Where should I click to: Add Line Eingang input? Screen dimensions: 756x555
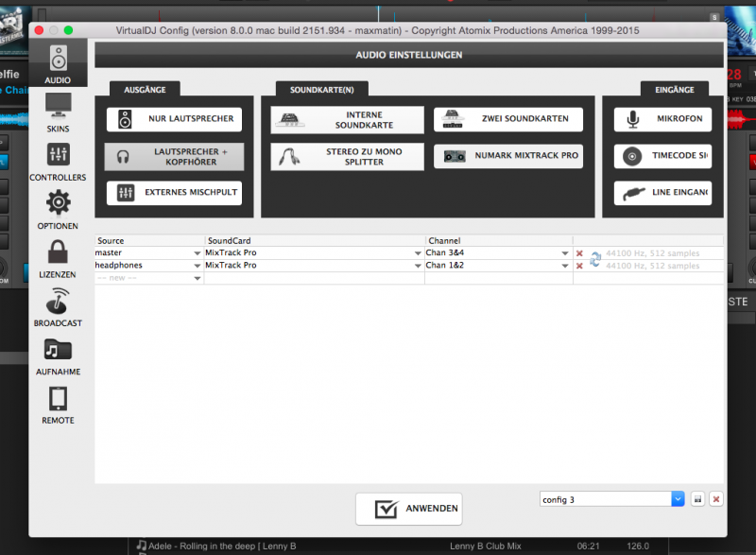point(662,192)
